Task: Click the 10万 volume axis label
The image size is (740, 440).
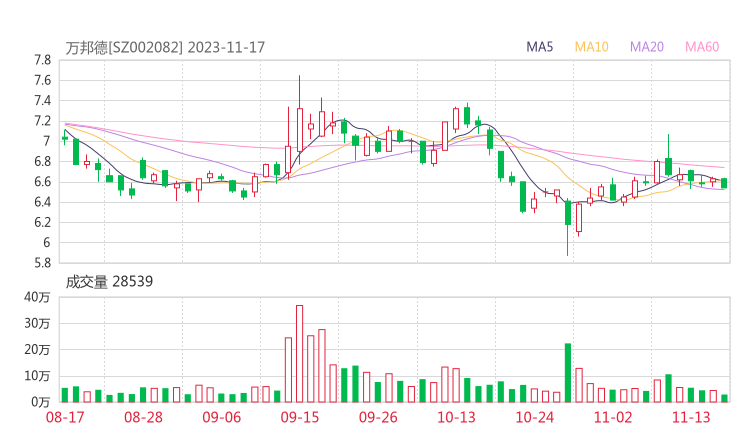Action: [x=37, y=376]
